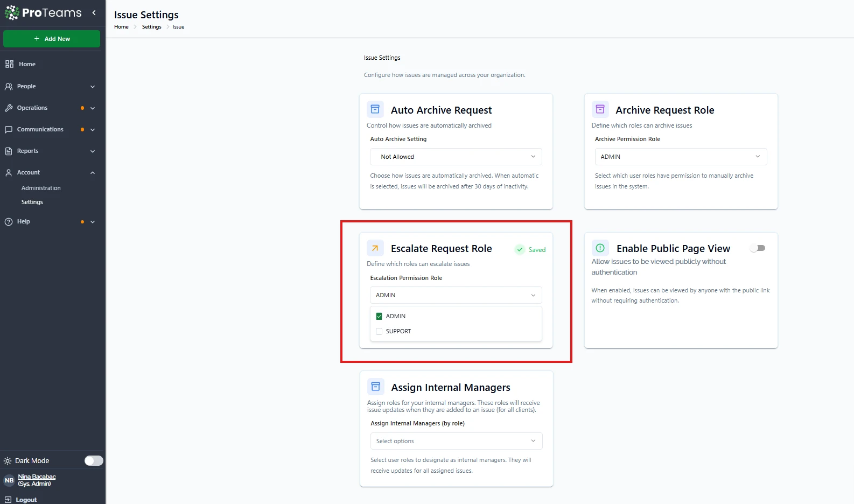Viewport: 854px width, 504px height.
Task: Open the Auto Archive Setting dropdown
Action: coord(456,157)
